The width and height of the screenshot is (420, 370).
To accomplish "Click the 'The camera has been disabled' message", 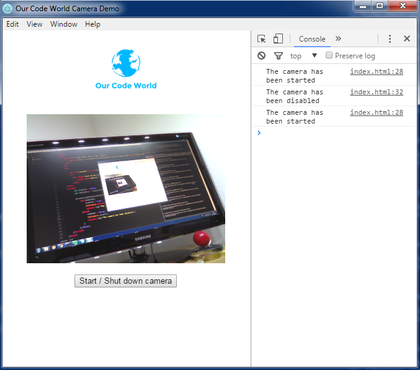I will pos(295,96).
